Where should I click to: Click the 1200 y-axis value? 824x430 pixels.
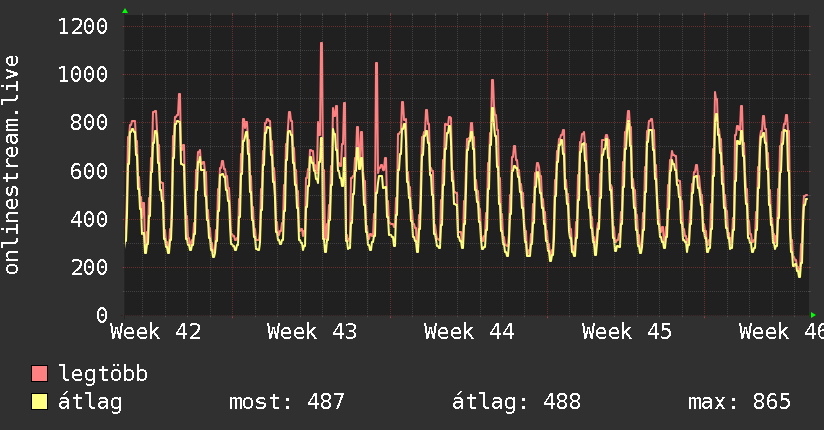tap(83, 26)
